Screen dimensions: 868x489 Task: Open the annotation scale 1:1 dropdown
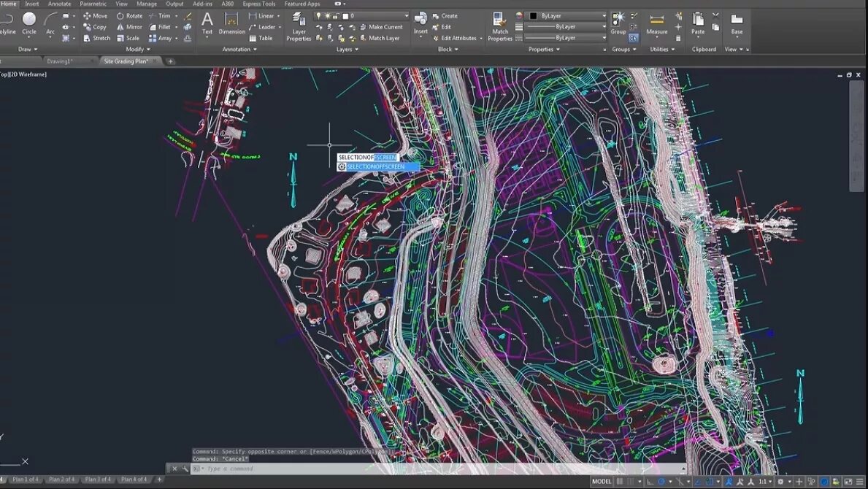coord(765,481)
